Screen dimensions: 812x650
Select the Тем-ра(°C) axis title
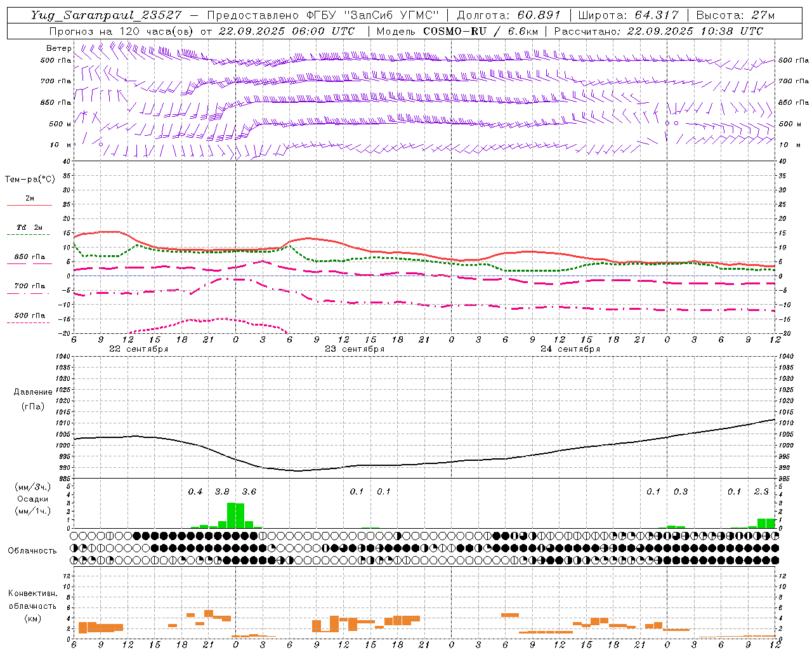tap(30, 180)
